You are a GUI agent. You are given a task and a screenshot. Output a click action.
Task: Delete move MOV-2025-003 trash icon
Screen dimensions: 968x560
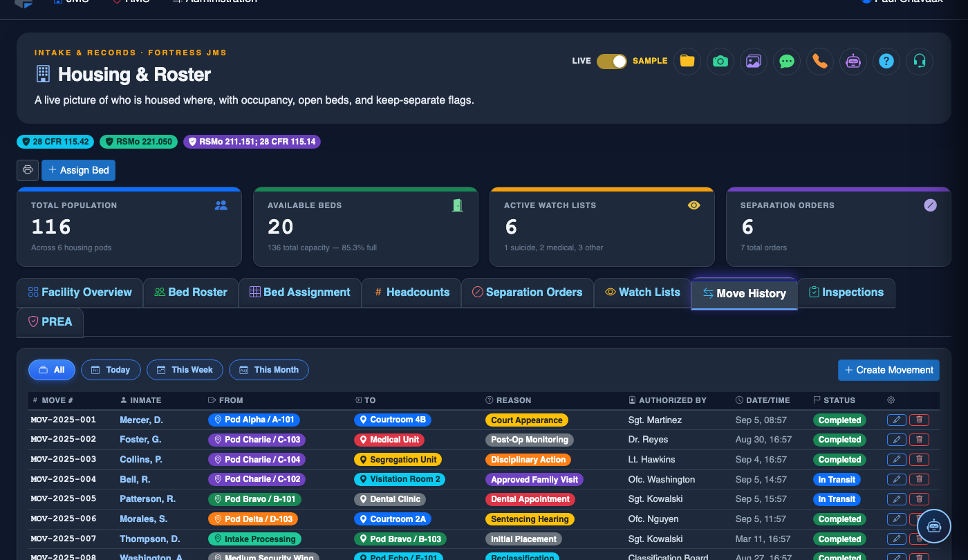(919, 459)
